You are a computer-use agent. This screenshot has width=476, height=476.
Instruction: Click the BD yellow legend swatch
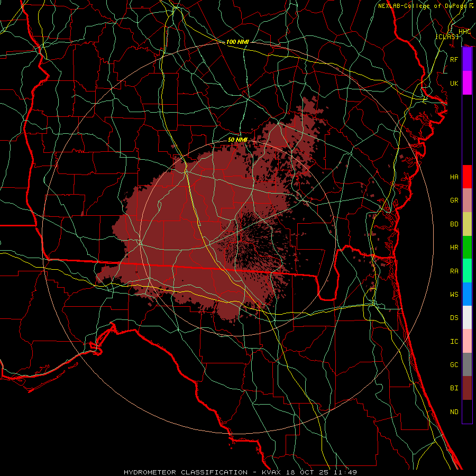pos(467,224)
